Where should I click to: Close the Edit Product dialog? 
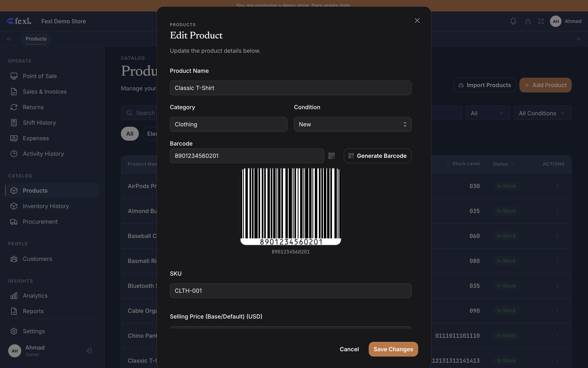tap(417, 20)
